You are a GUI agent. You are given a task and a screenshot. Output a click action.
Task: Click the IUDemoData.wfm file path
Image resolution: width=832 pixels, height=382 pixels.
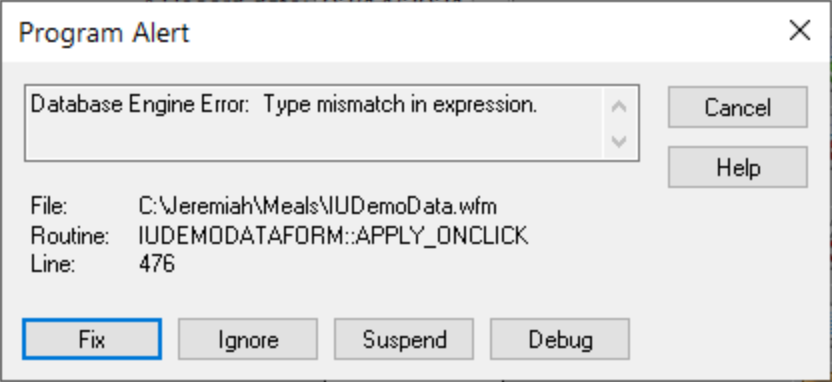317,206
